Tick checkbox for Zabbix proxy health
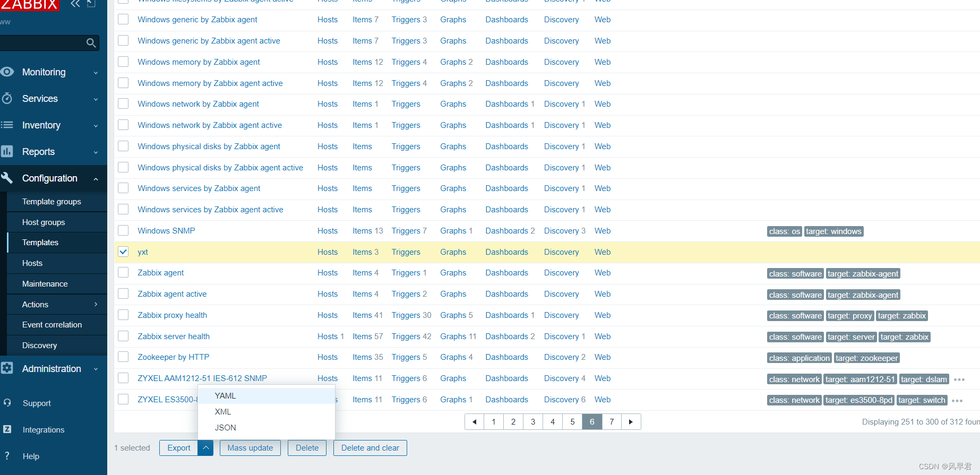The image size is (980, 475). click(x=123, y=315)
